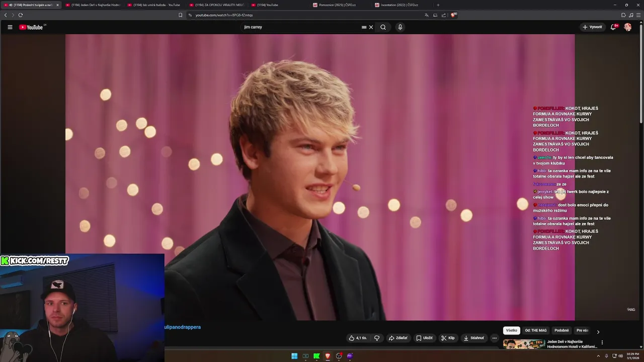The image size is (644, 362).
Task: Switch to ZA OPONOU VIRALITY tab
Action: click(216, 5)
